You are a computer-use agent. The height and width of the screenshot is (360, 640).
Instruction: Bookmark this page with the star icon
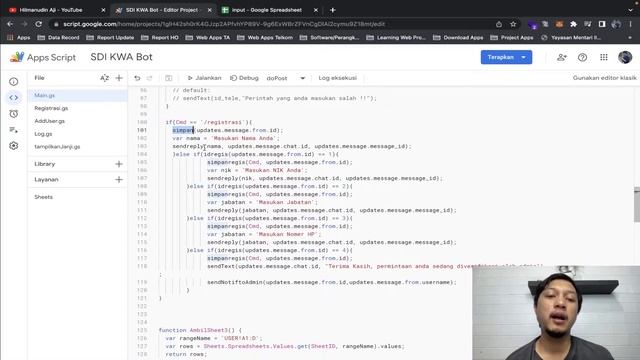[513, 24]
